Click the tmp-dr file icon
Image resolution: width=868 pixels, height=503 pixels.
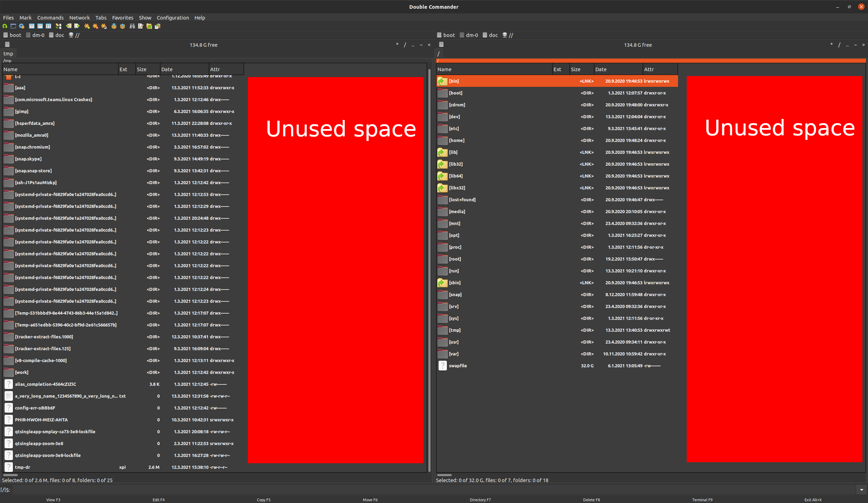click(x=9, y=467)
